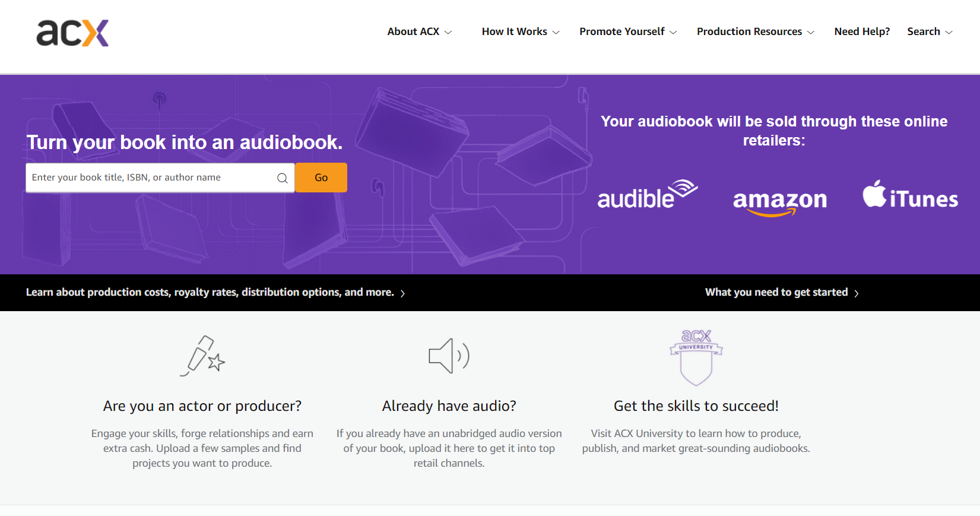Screen dimensions: 980x516
Task: Select the 'Are you an actor or producer?' heading
Action: (x=202, y=406)
